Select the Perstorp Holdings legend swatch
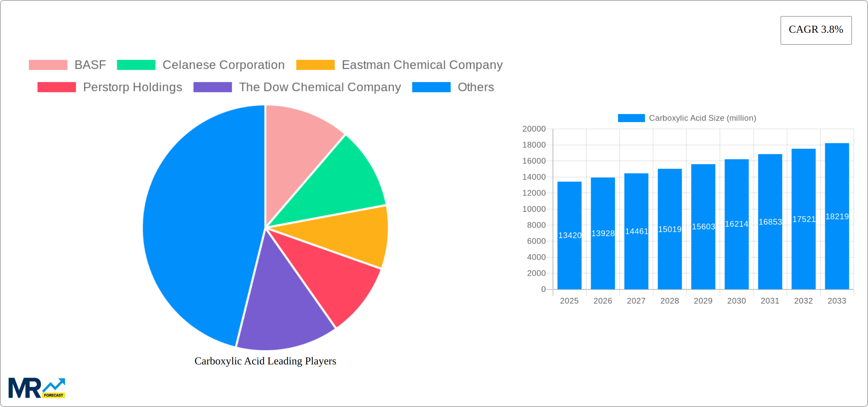This screenshot has height=407, width=868. coord(57,87)
